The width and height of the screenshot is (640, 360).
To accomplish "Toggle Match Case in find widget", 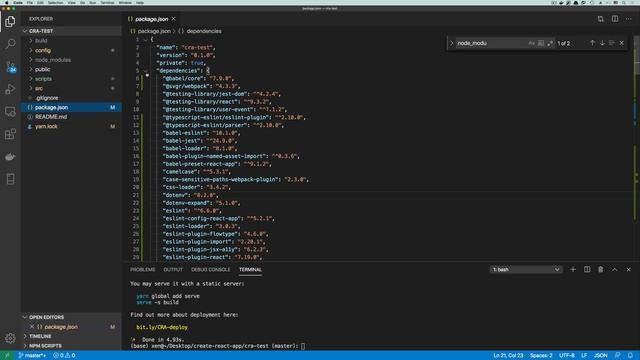I will pos(531,43).
